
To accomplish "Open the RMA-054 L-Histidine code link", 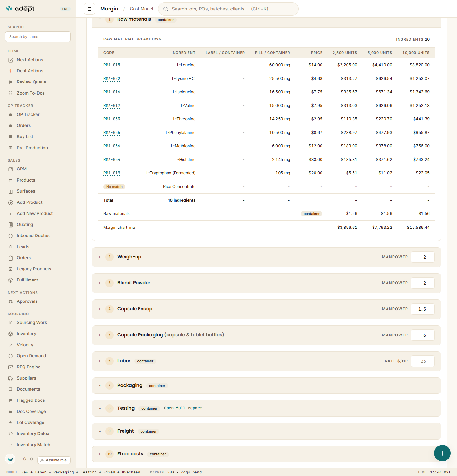I will (x=112, y=160).
